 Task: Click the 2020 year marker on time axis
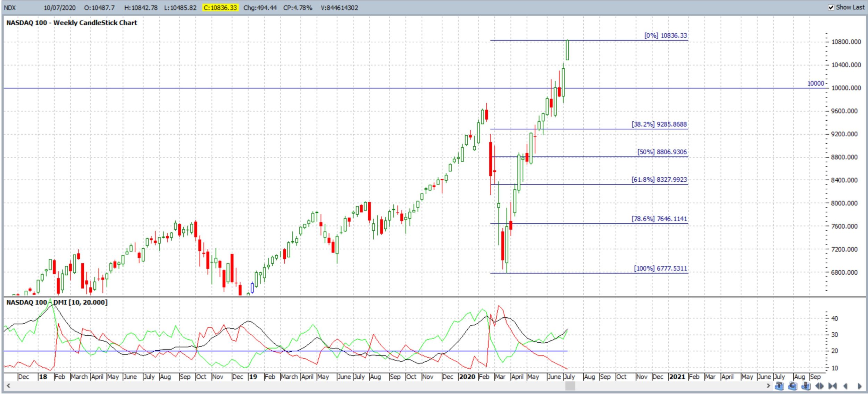467,377
